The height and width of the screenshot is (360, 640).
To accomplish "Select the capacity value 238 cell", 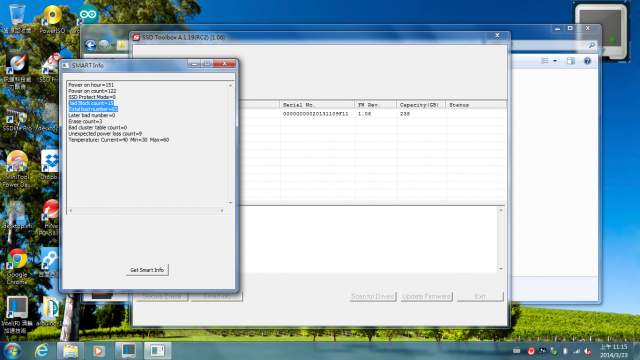I will click(x=404, y=114).
